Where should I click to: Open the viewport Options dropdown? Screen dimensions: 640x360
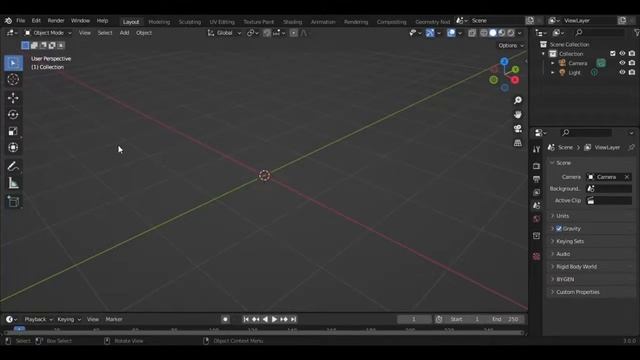coord(511,45)
